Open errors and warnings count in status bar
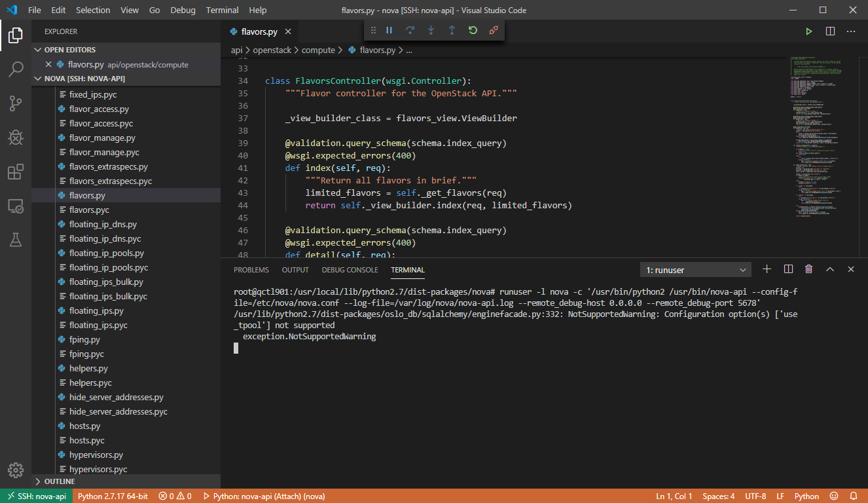The image size is (868, 503). (x=175, y=496)
